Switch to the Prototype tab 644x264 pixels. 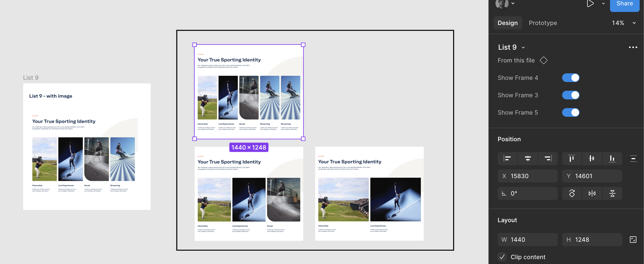click(543, 23)
